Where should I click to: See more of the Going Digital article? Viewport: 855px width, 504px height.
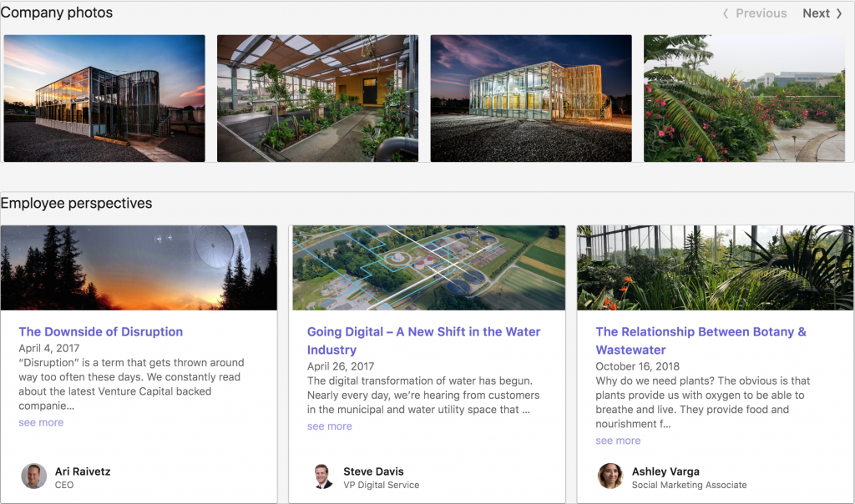329,426
